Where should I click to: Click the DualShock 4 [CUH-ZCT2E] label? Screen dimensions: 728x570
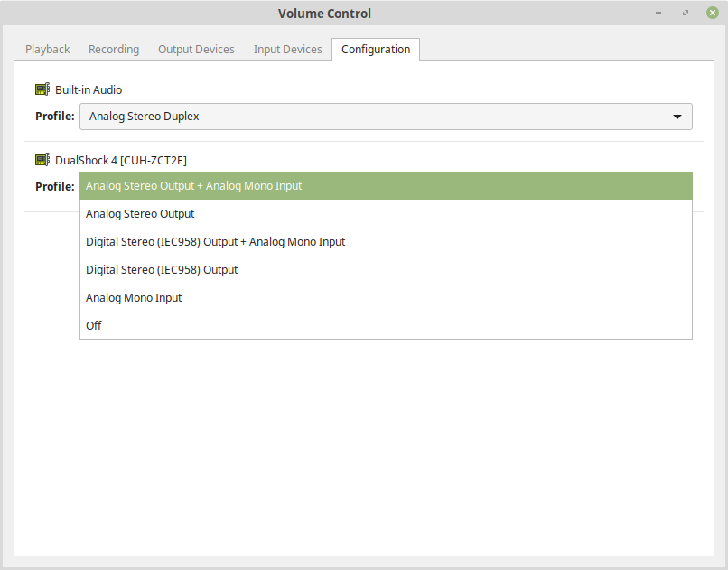click(121, 161)
